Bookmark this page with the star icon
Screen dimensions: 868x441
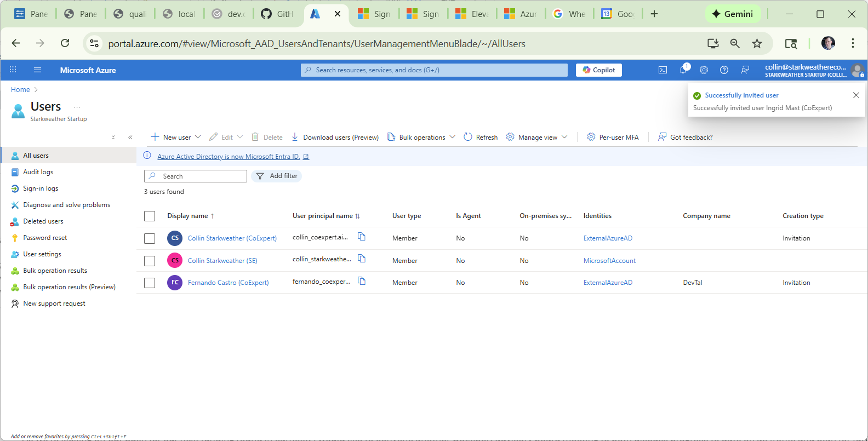pos(757,43)
